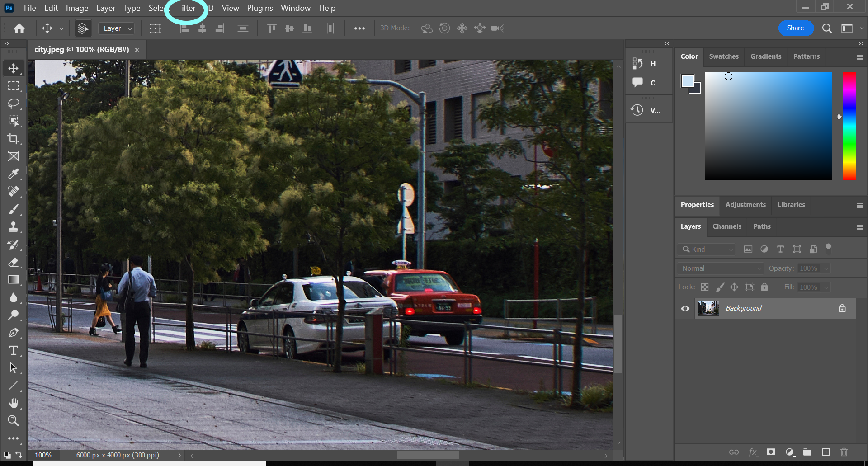Add a layer mask to layer
Image resolution: width=868 pixels, height=466 pixels.
point(771,452)
